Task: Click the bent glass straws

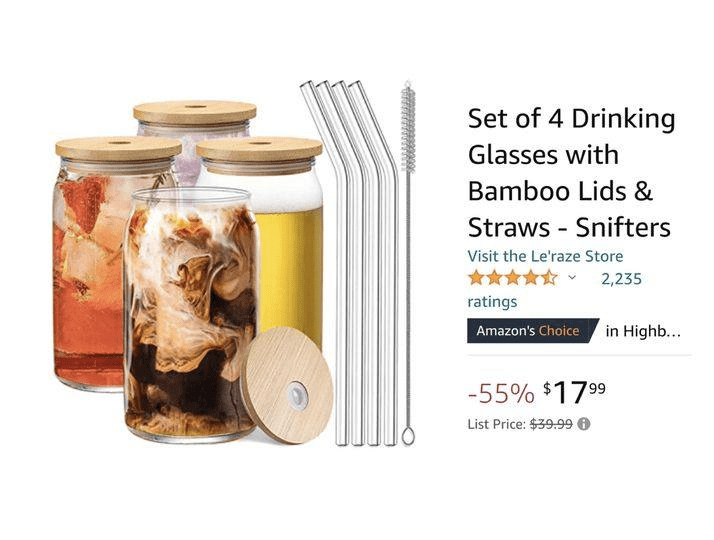Action: (x=353, y=262)
